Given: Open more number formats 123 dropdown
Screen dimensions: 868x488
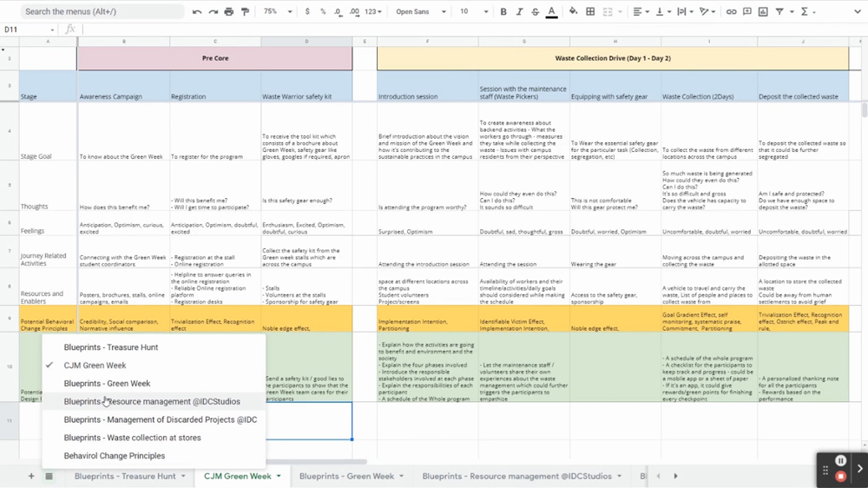Looking at the screenshot, I should (373, 11).
